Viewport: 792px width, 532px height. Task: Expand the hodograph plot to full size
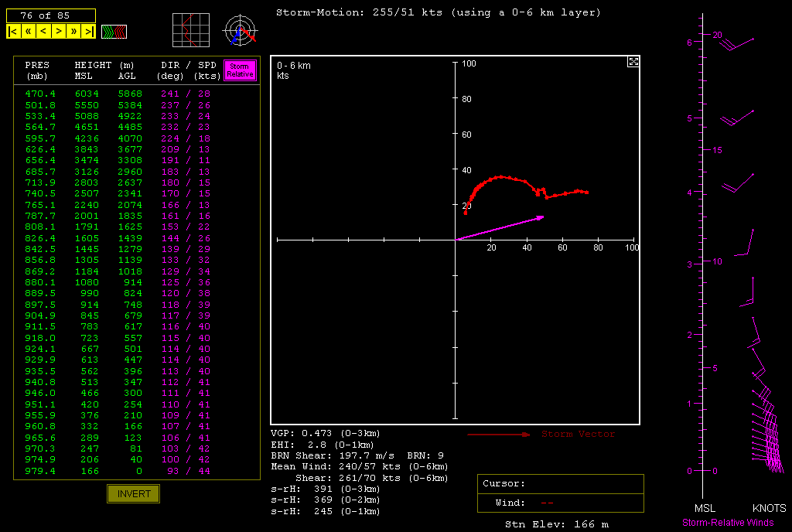(633, 62)
